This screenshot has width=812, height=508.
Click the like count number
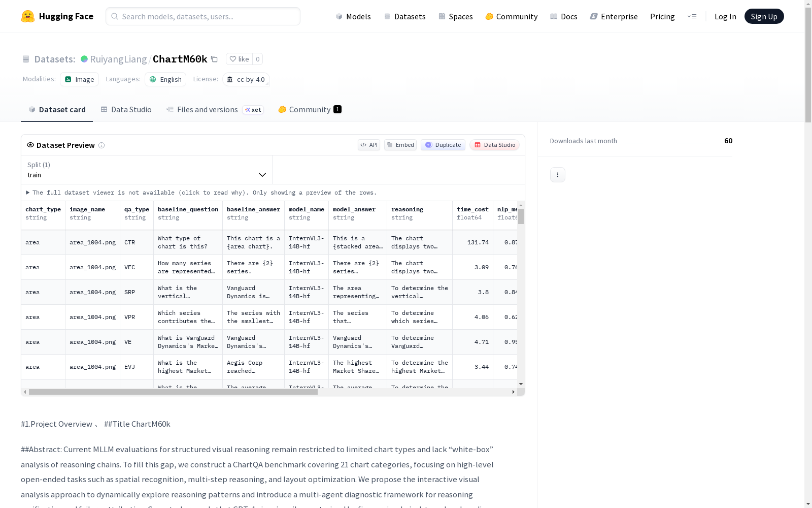pos(257,59)
